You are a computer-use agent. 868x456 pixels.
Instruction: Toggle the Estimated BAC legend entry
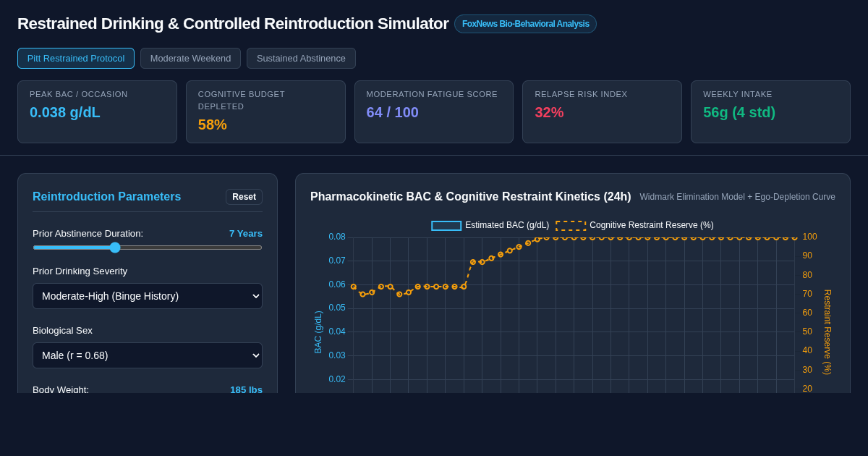(490, 225)
